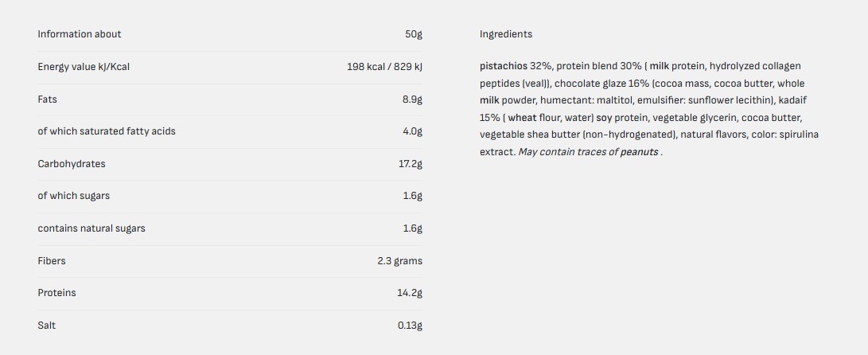Click the Ingredients heading
The height and width of the screenshot is (355, 868).
click(x=506, y=34)
